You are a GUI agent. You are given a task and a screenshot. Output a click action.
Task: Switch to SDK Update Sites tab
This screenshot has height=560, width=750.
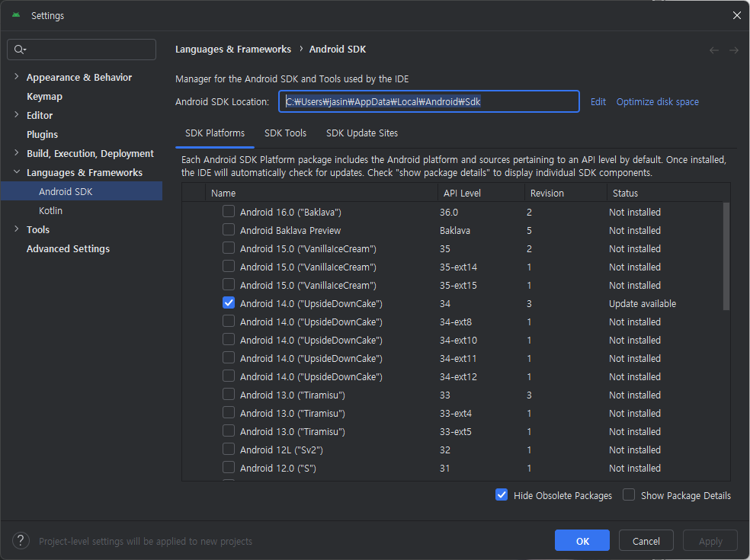click(361, 133)
